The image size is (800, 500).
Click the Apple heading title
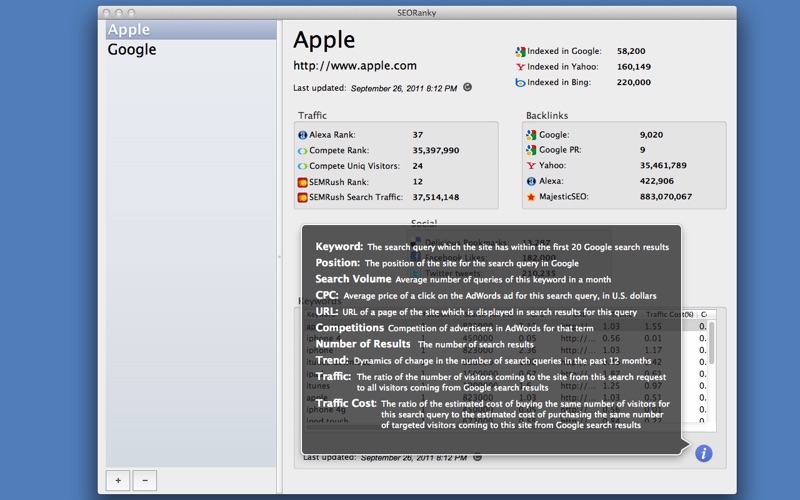click(324, 40)
